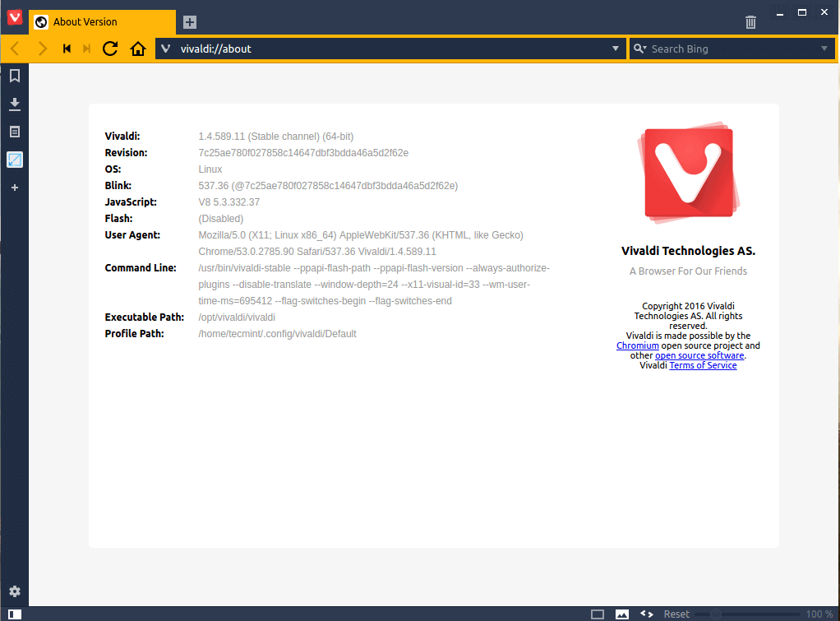The image size is (840, 621).
Task: Click the vivaldi://about address field
Action: tap(391, 49)
